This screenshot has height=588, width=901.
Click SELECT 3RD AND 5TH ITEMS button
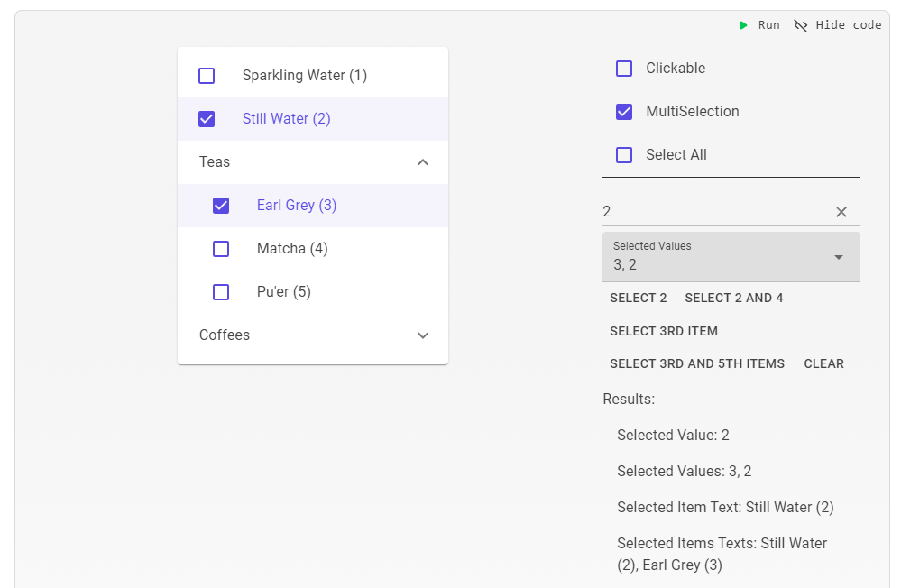(x=697, y=363)
